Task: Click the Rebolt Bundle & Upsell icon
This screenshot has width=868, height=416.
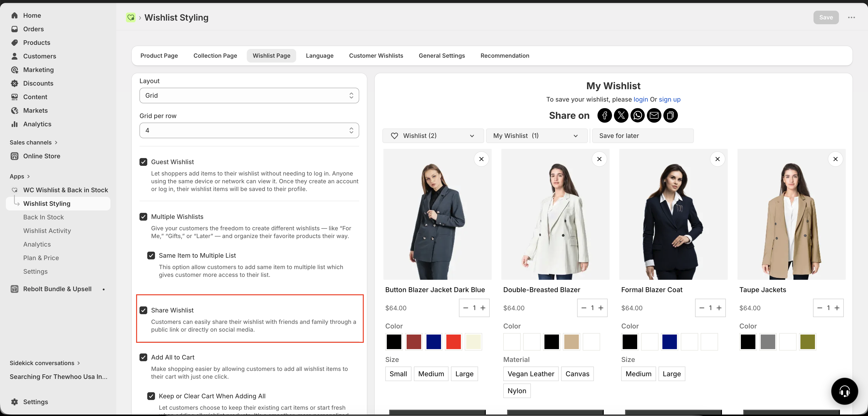Action: coord(15,289)
